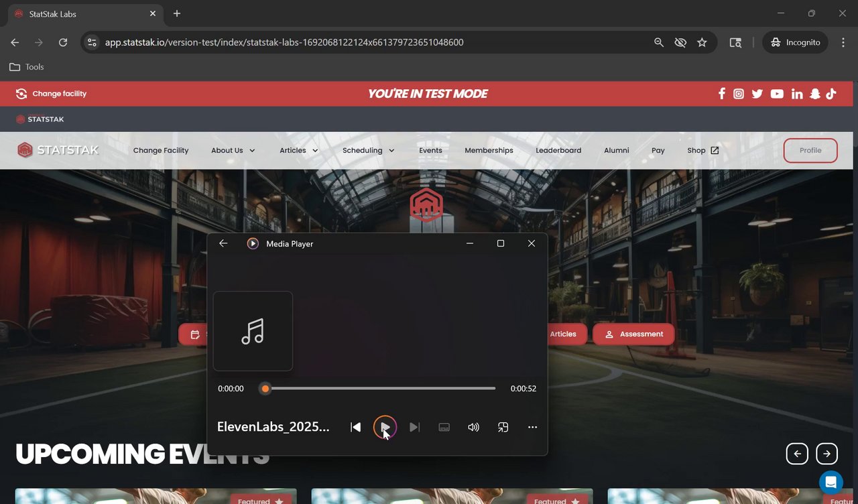Show previous upcoming events
The height and width of the screenshot is (504, 858).
click(797, 454)
